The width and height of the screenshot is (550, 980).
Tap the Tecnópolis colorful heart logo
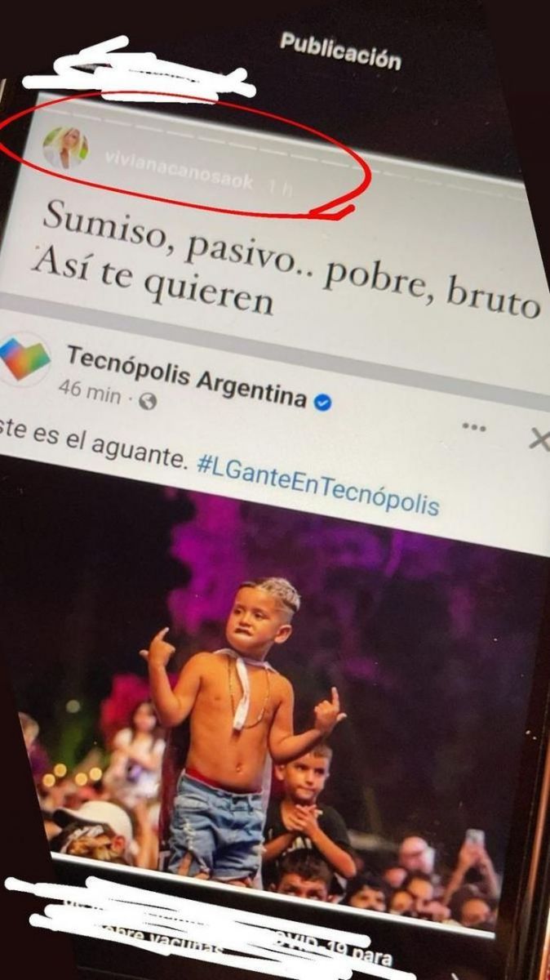(24, 356)
